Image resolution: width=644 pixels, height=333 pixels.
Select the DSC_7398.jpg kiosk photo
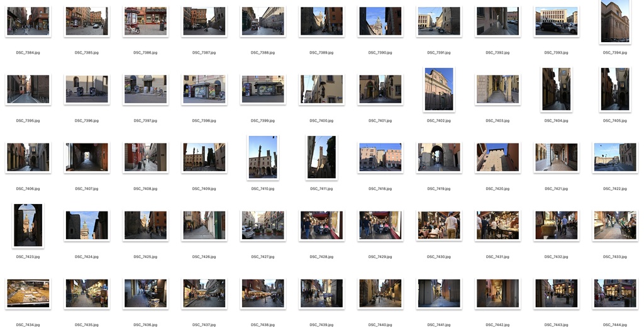click(204, 89)
